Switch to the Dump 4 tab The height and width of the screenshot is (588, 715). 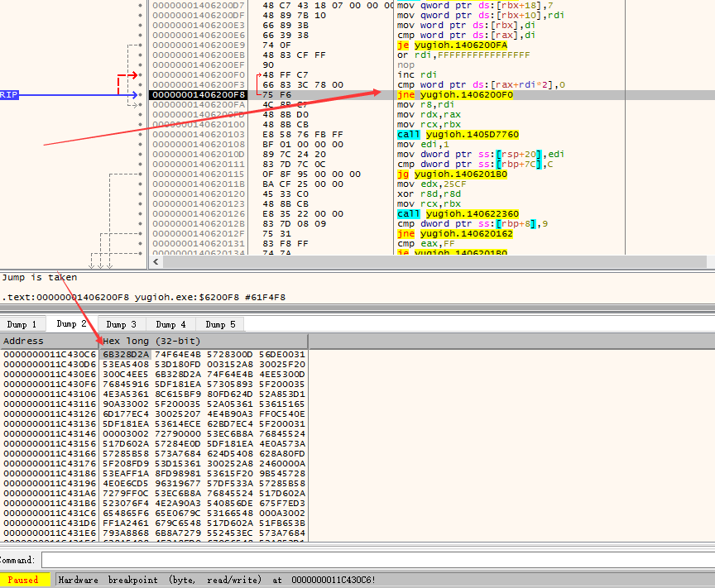coord(171,324)
